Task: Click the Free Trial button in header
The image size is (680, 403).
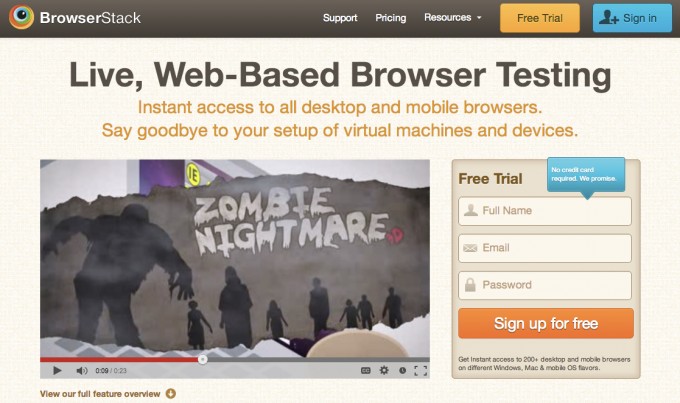Action: [539, 18]
